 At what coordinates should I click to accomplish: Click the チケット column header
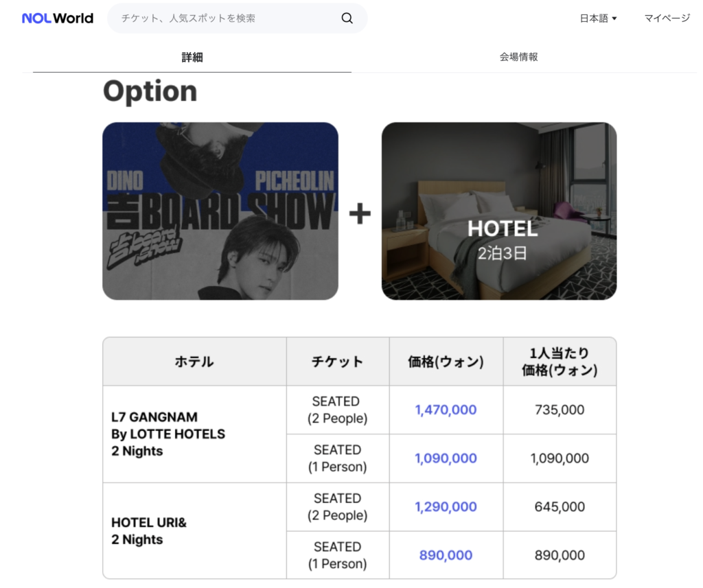[338, 361]
